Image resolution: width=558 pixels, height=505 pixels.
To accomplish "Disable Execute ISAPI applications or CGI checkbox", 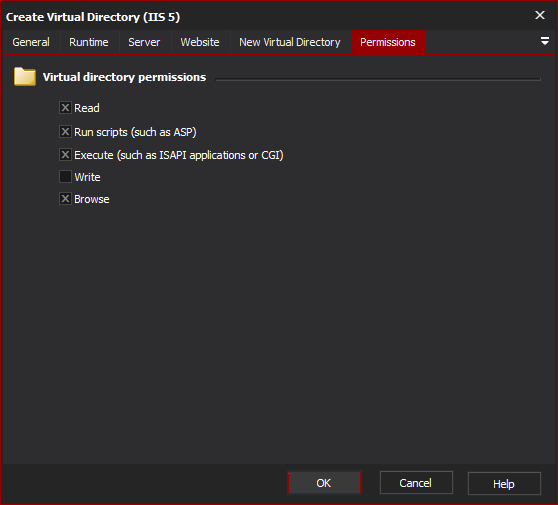I will tap(65, 155).
